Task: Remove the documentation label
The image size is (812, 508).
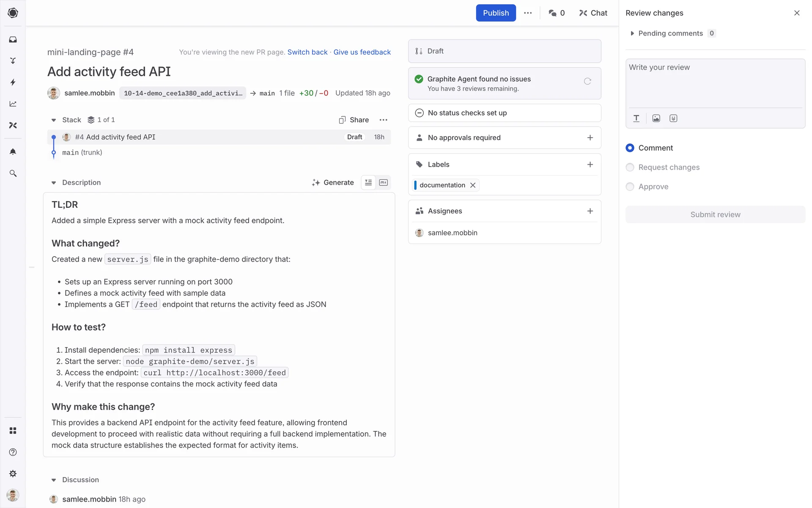Action: pyautogui.click(x=473, y=185)
